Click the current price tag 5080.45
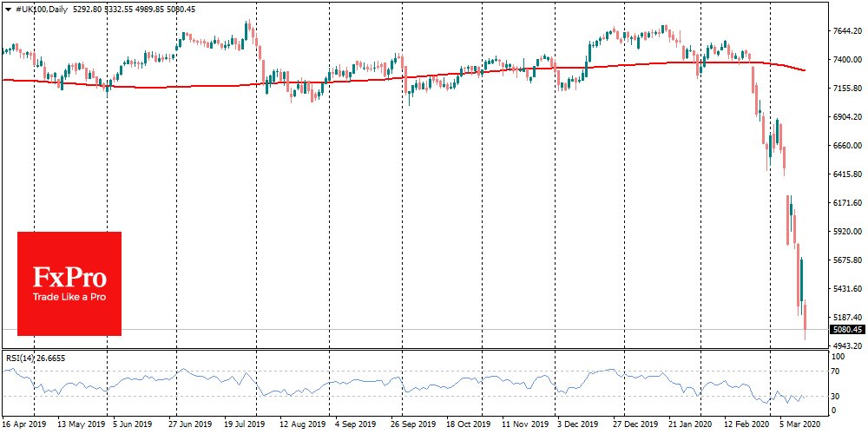Image resolution: width=868 pixels, height=434 pixels. click(x=846, y=330)
